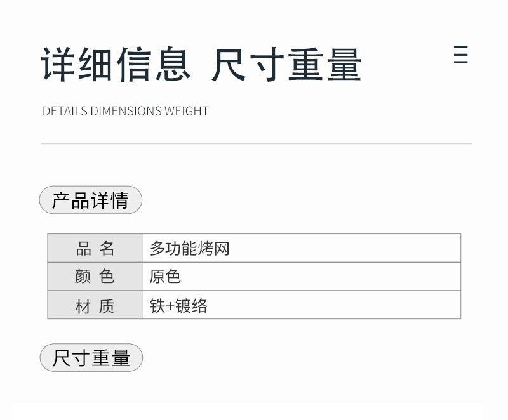Click the 铁 character in material row
The image size is (508, 420).
pos(157,306)
